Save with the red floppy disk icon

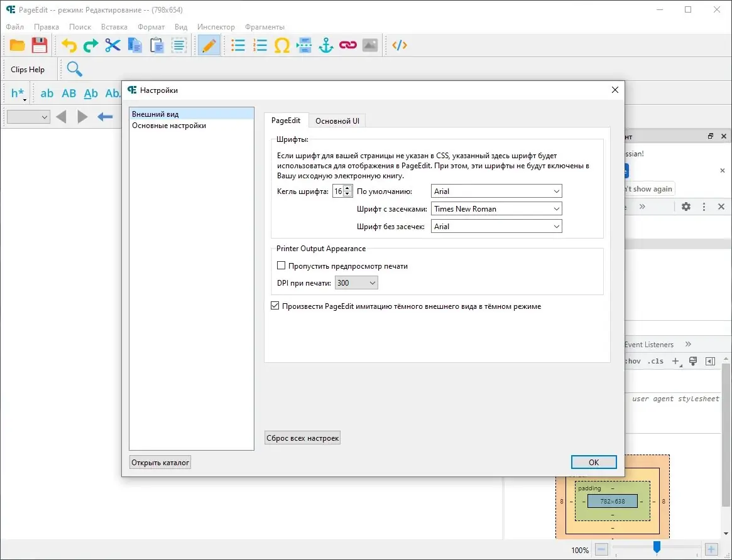coord(40,45)
